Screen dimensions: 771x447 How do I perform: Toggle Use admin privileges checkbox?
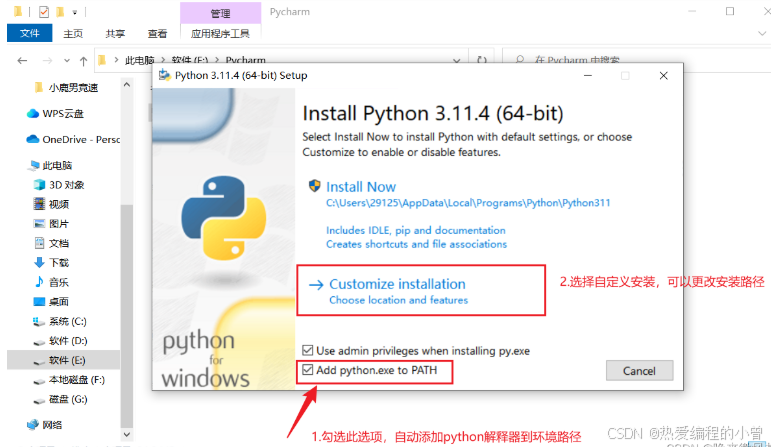tap(308, 351)
